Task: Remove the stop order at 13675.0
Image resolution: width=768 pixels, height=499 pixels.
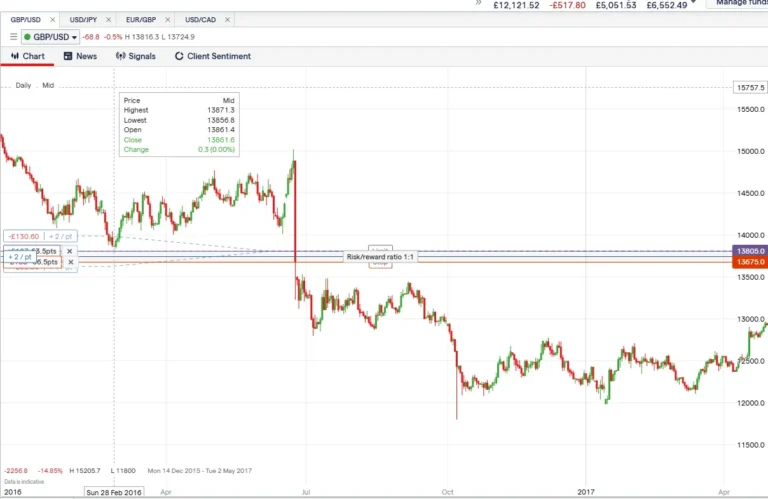Action: tap(71, 262)
